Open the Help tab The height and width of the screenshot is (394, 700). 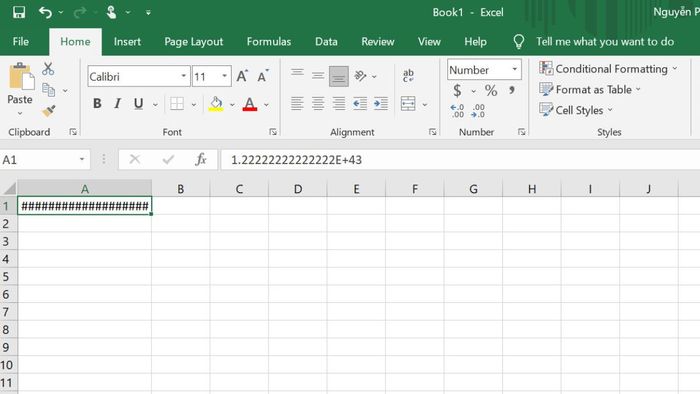click(x=475, y=41)
